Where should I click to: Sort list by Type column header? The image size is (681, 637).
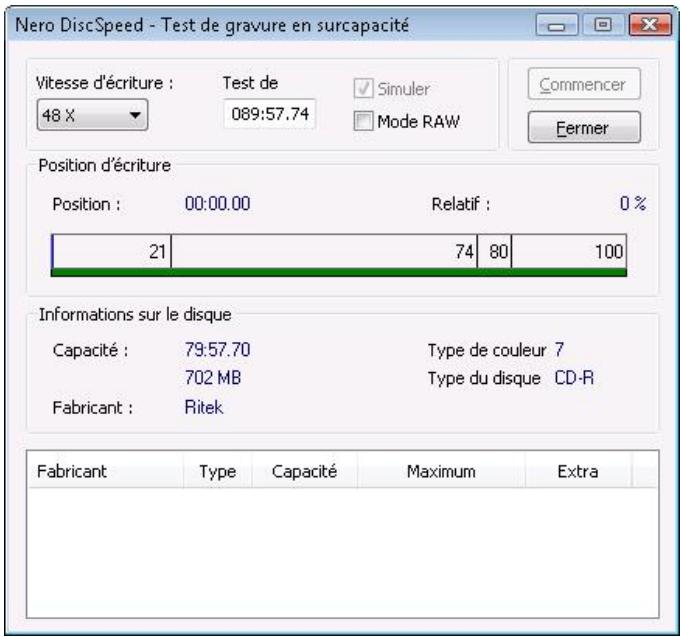218,471
